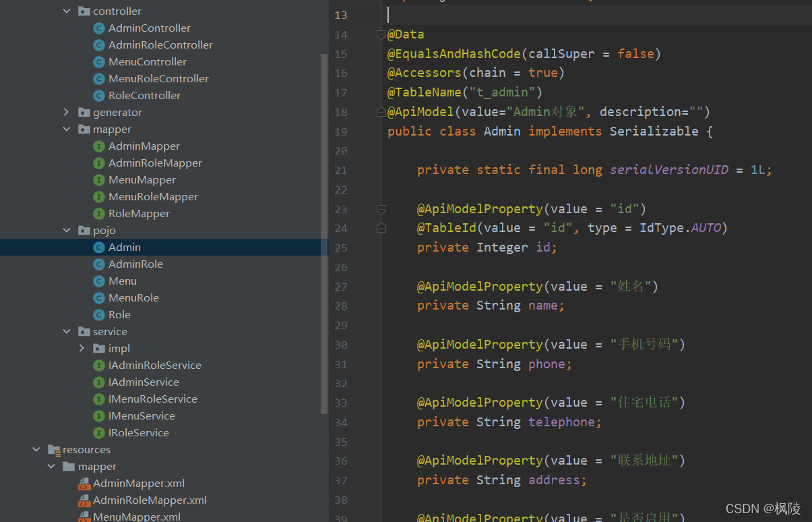This screenshot has height=522, width=812.
Task: Collapse the resources folder
Action: [x=36, y=449]
